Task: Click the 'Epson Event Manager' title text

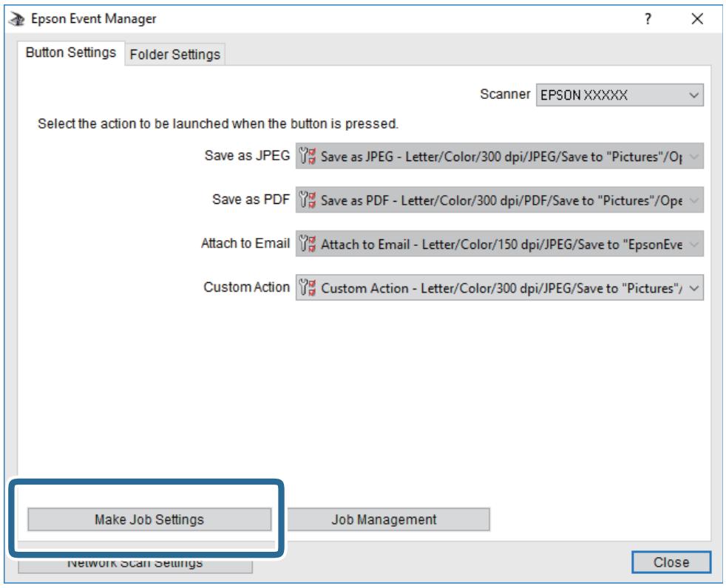Action: point(94,19)
